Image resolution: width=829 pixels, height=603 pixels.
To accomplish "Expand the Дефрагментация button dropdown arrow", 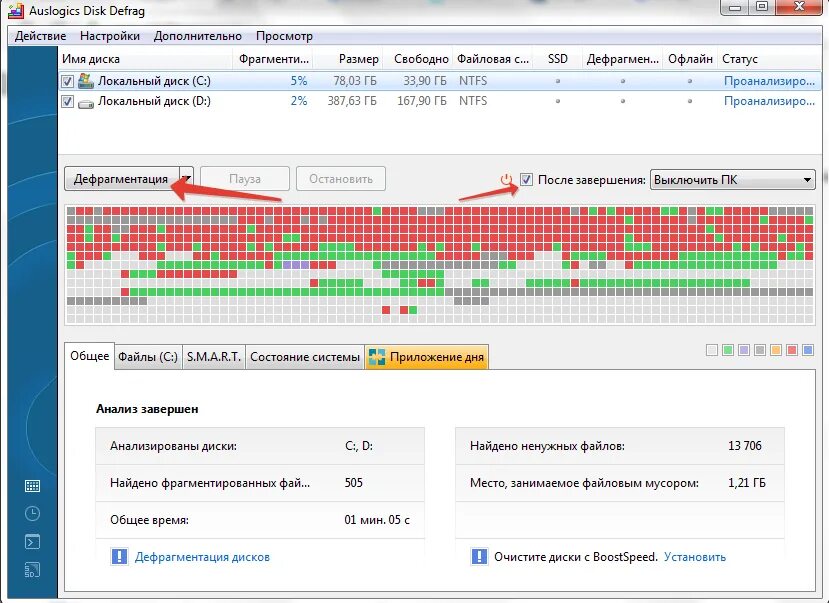I will pos(187,179).
